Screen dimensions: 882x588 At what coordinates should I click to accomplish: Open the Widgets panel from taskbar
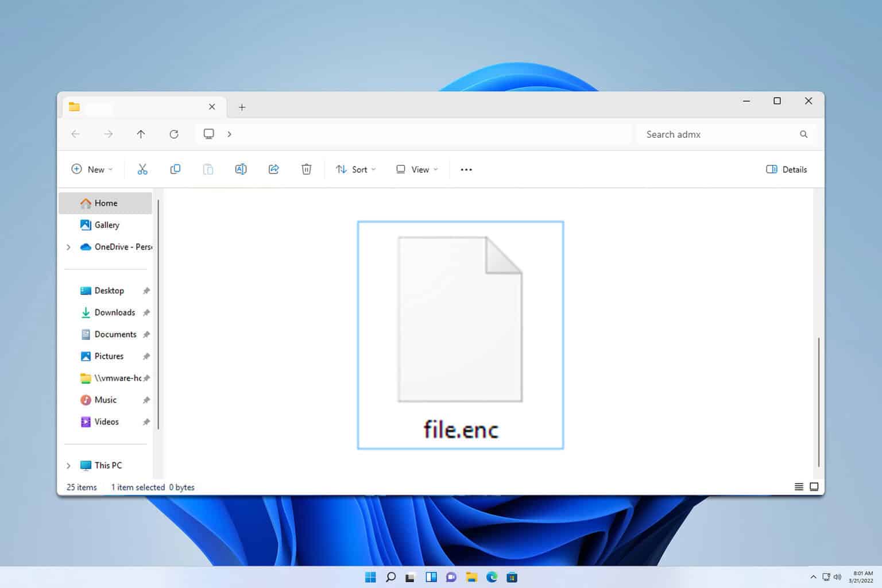431,577
